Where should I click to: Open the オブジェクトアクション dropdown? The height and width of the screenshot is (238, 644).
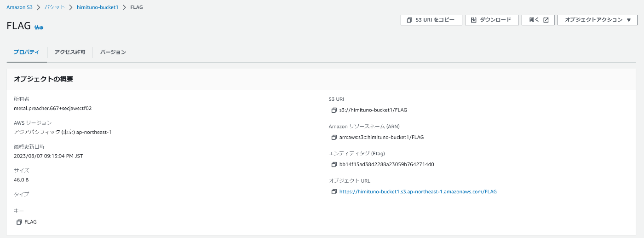598,20
